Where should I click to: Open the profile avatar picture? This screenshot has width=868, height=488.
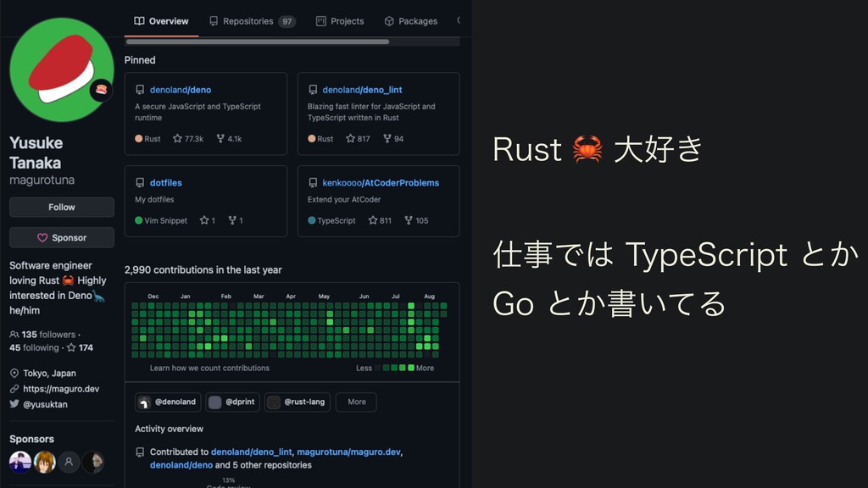[x=61, y=69]
